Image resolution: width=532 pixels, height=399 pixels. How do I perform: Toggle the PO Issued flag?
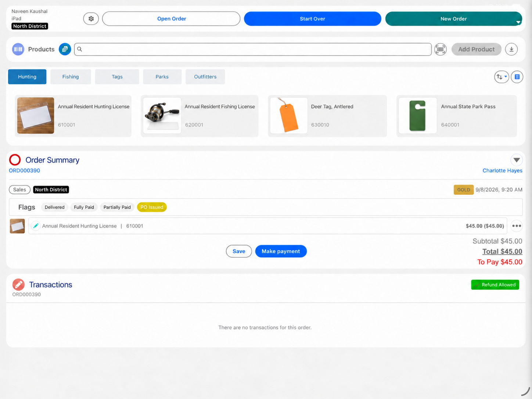152,207
